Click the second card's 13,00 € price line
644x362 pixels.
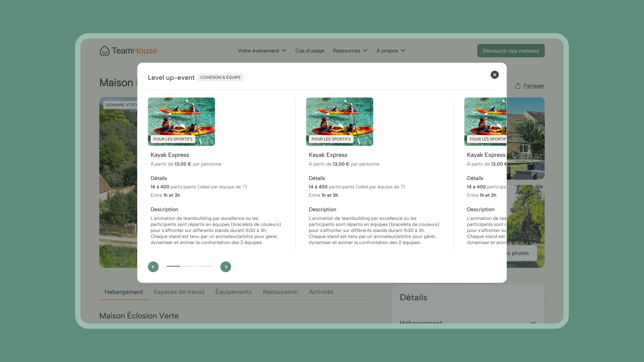tap(344, 164)
